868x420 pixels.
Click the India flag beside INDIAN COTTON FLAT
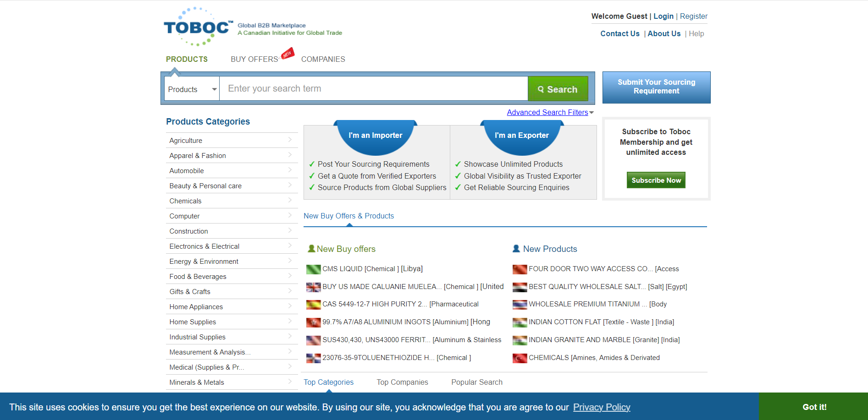(x=520, y=322)
